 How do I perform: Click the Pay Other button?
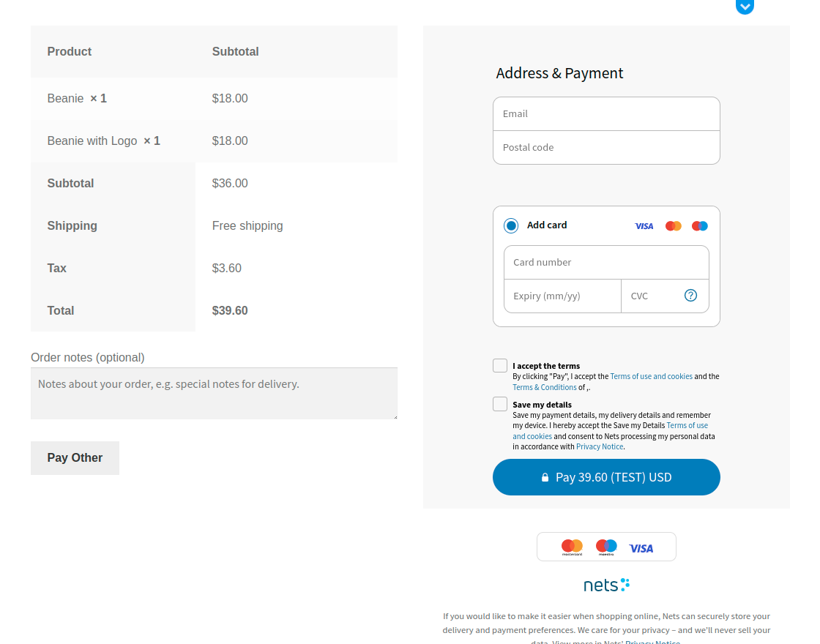coord(75,457)
